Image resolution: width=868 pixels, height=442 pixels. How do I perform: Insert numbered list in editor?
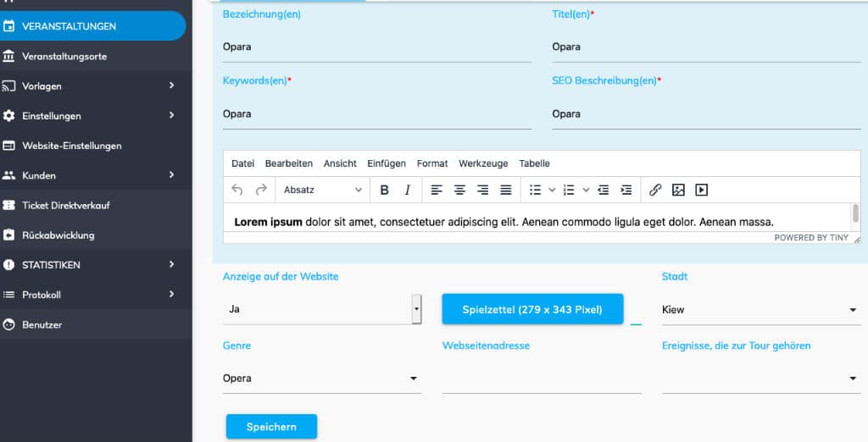tap(569, 190)
